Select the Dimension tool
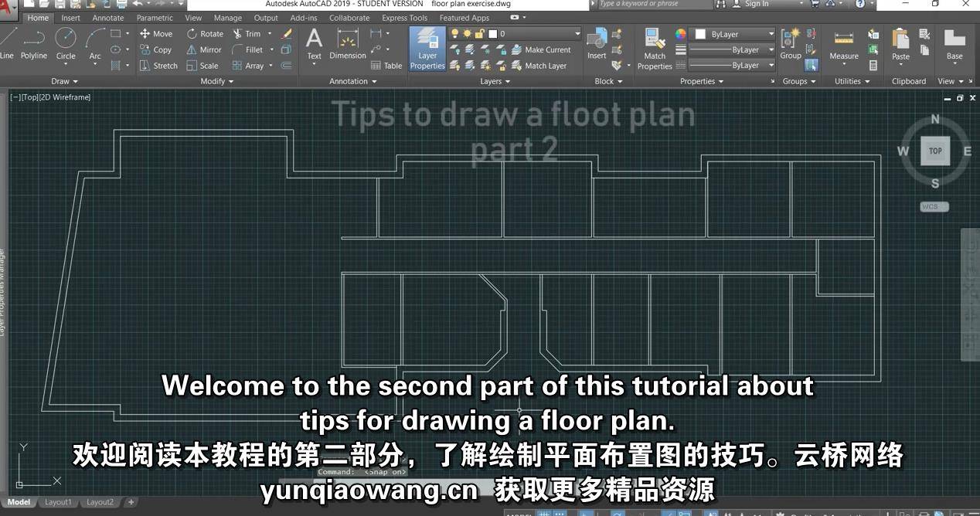Screen dimensions: 980x516 pyautogui.click(x=348, y=43)
